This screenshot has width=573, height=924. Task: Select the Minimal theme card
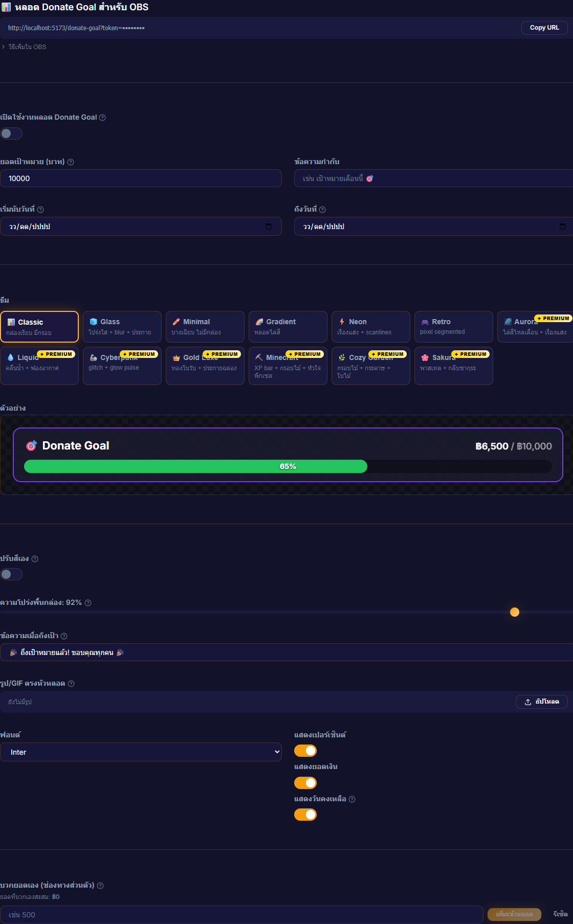[x=205, y=327]
